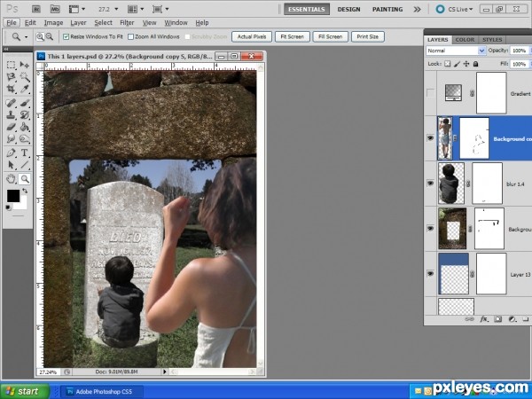Launch Bridge from the application bar
Screen dimensions: 532x399
tap(37, 9)
